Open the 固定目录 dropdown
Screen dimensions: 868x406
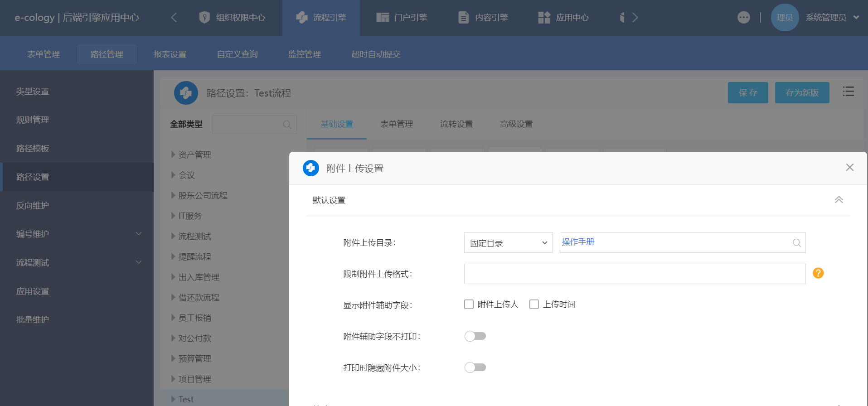(x=509, y=243)
